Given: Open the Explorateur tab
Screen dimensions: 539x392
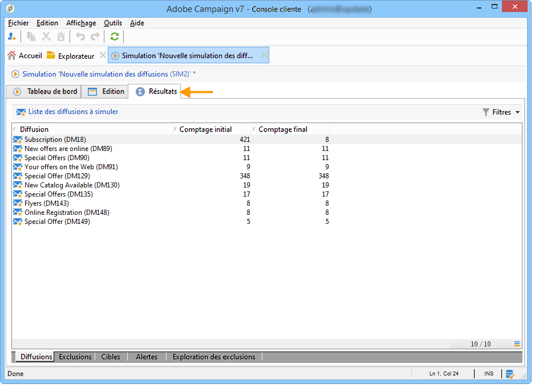Looking at the screenshot, I should click(71, 56).
